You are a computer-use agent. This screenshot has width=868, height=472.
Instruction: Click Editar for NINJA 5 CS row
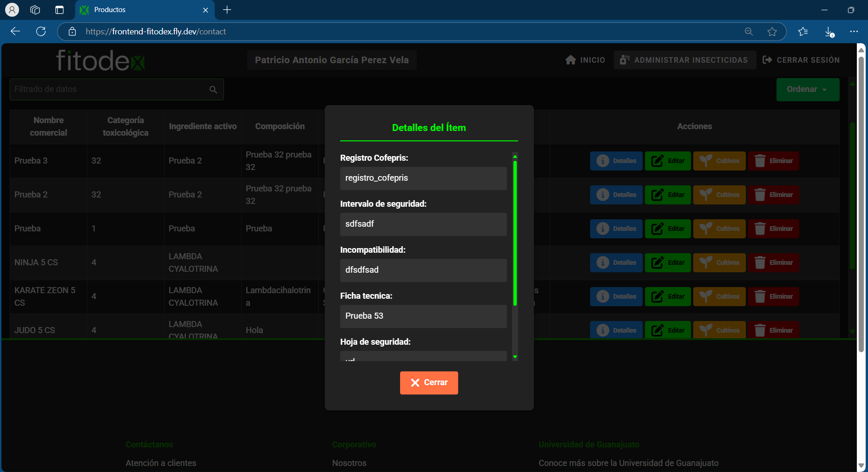click(x=668, y=262)
